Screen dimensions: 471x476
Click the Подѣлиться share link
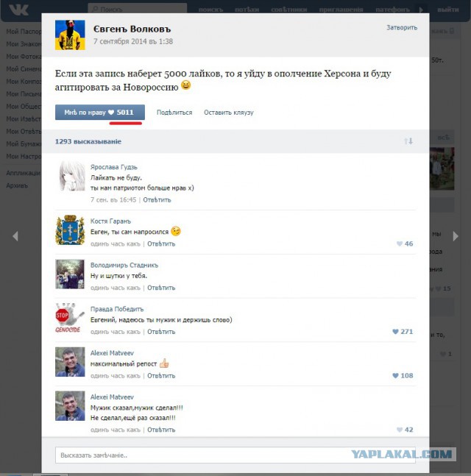174,113
